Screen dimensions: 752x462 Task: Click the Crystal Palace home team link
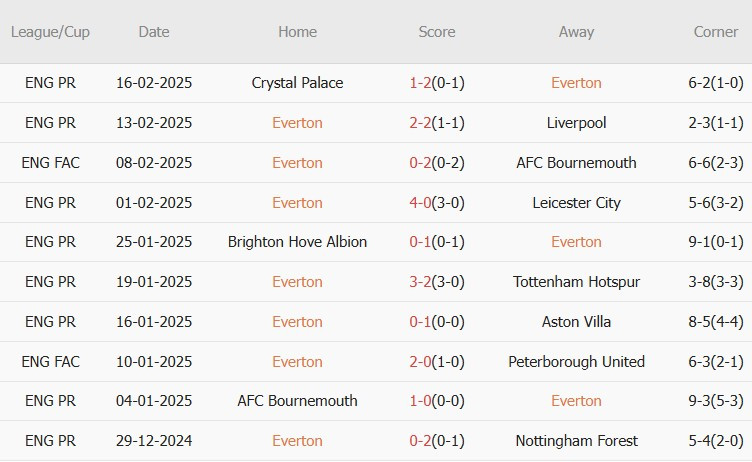[x=297, y=83]
